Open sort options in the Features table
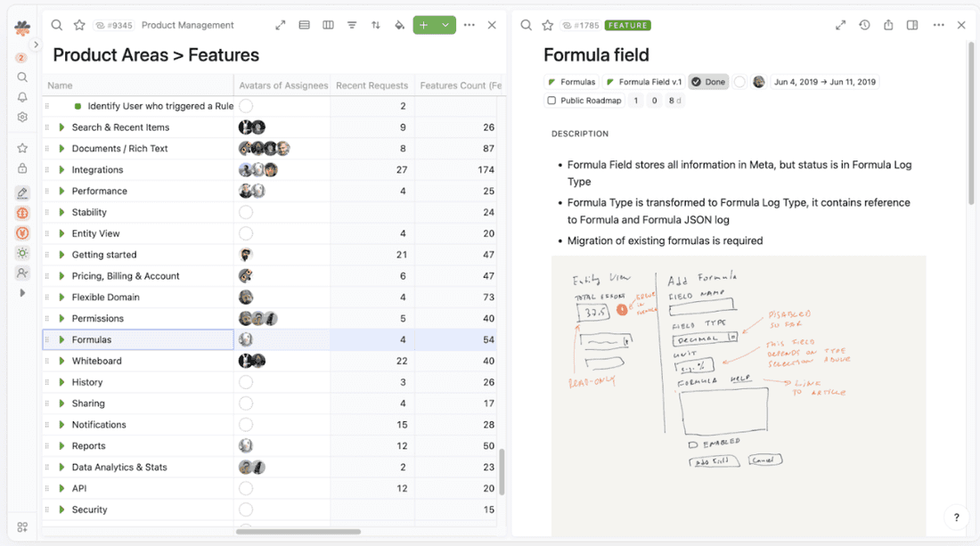 click(x=376, y=25)
